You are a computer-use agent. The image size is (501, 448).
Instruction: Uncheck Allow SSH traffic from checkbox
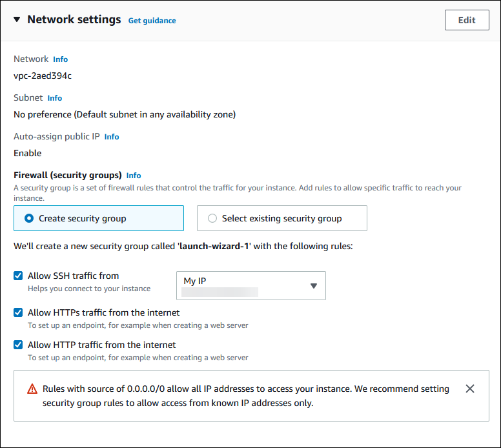[18, 276]
